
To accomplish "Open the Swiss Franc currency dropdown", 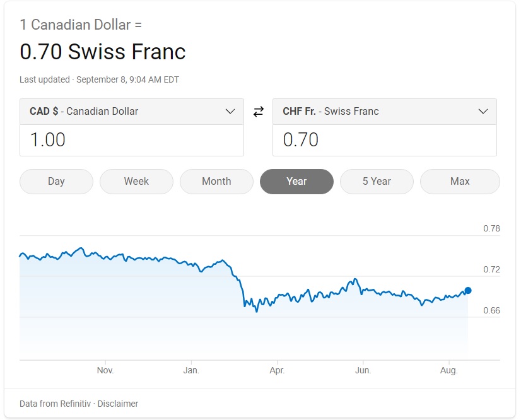I will click(x=384, y=111).
